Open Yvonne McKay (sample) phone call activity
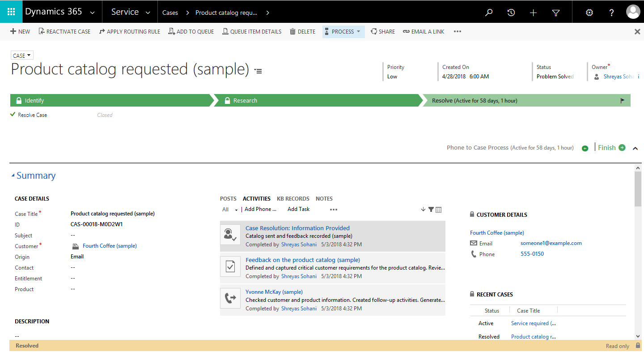The width and height of the screenshot is (644, 352). 274,292
